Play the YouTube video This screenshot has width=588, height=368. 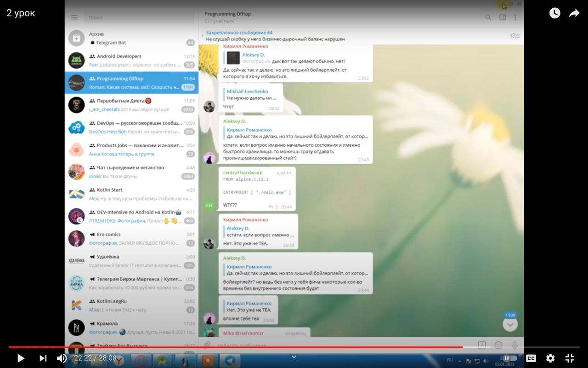click(x=21, y=358)
